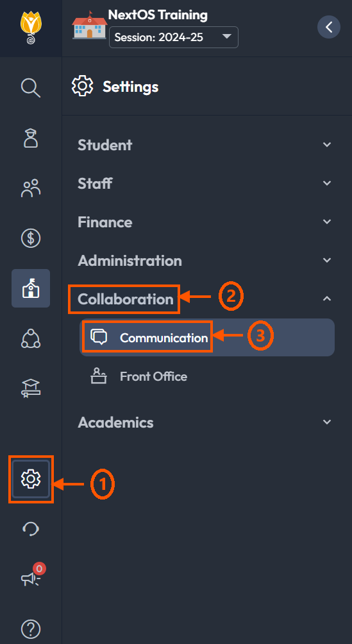Select the Communication menu item
This screenshot has height=644, width=352.
click(x=207, y=338)
